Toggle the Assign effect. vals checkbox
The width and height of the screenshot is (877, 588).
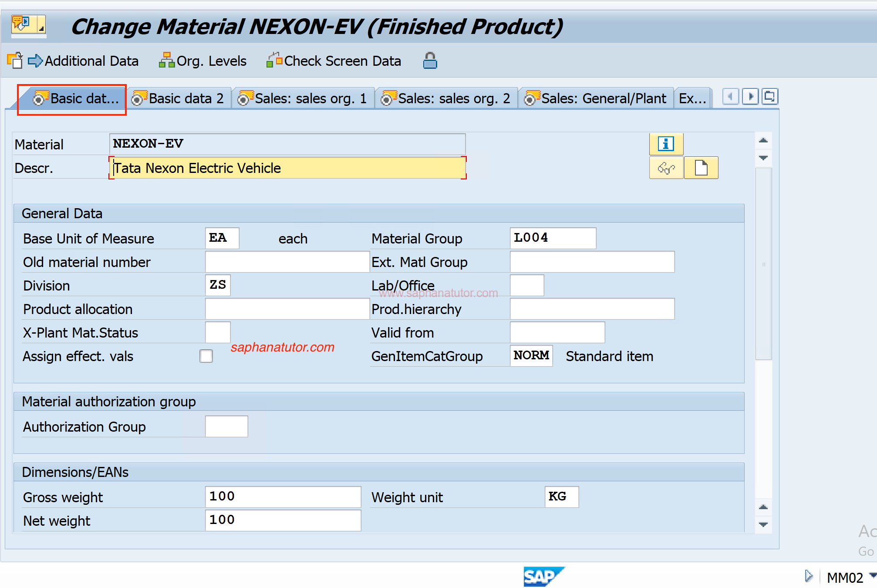[206, 356]
